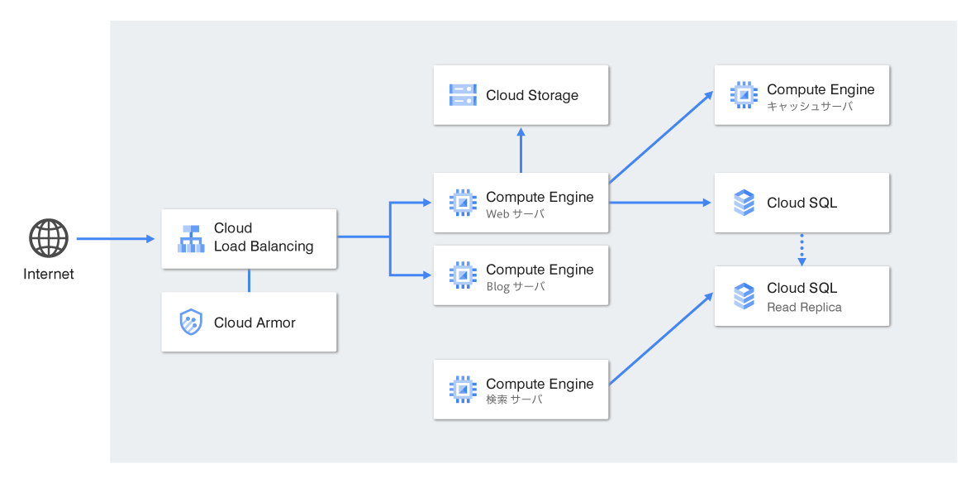Click the arrow from Internet to Load Balancing
This screenshot has width=980, height=483.
click(116, 239)
